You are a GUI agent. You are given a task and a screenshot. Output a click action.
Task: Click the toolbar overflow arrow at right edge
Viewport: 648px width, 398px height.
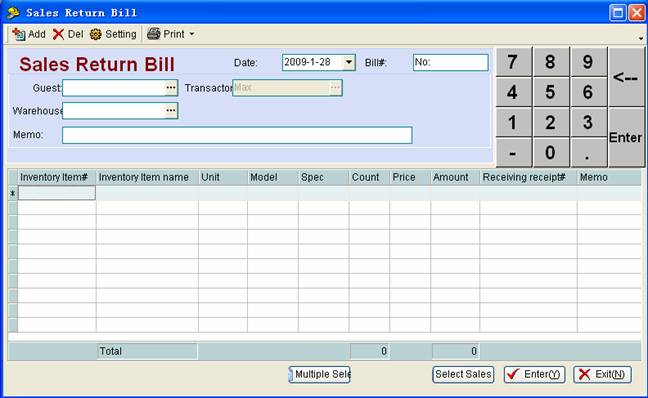pos(641,38)
